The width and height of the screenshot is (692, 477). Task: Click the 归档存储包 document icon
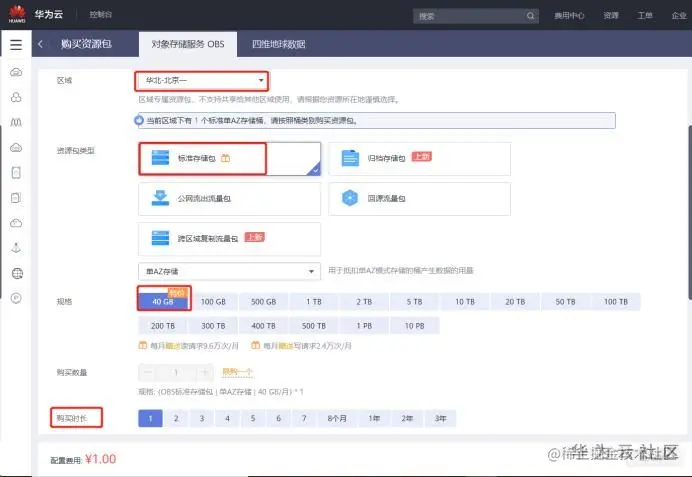[350, 158]
